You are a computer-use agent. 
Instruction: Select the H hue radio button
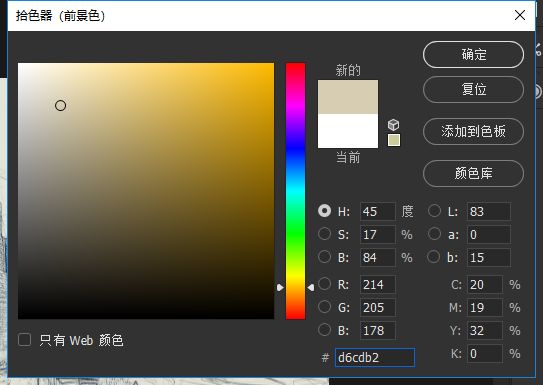pos(324,211)
